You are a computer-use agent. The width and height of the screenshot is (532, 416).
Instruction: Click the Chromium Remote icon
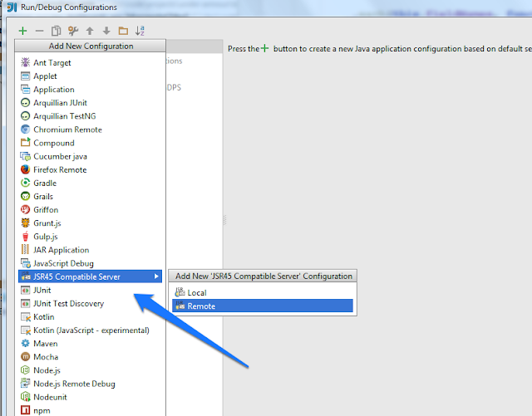26,130
